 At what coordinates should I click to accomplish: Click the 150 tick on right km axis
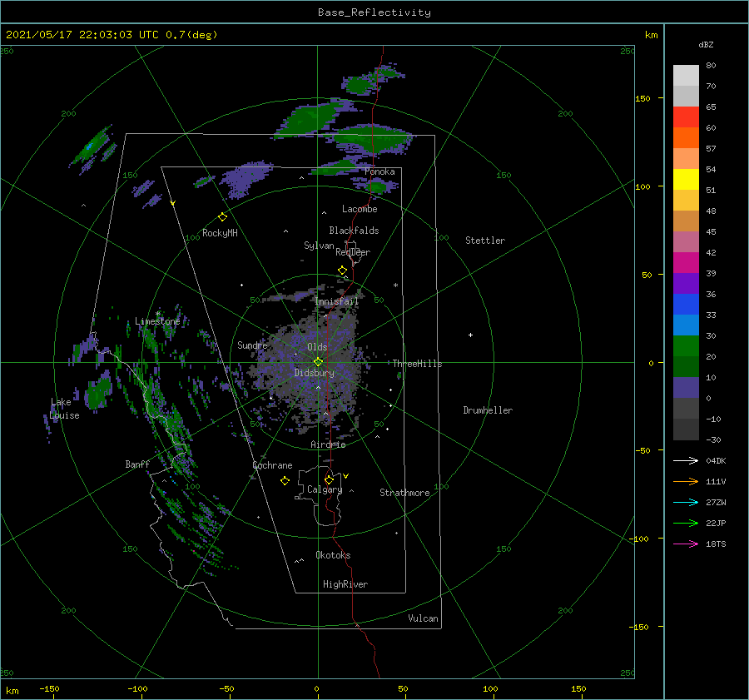[x=642, y=98]
